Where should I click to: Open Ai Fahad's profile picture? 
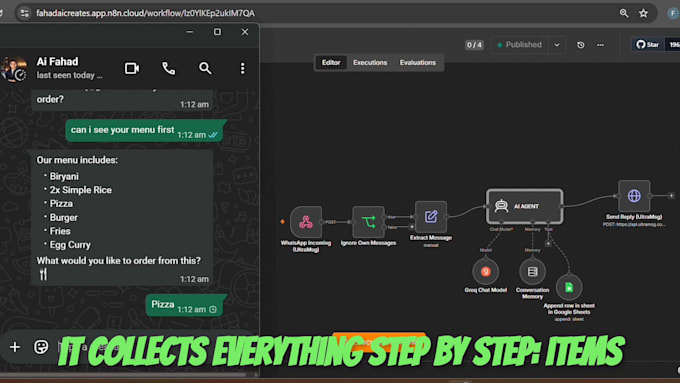(x=14, y=69)
